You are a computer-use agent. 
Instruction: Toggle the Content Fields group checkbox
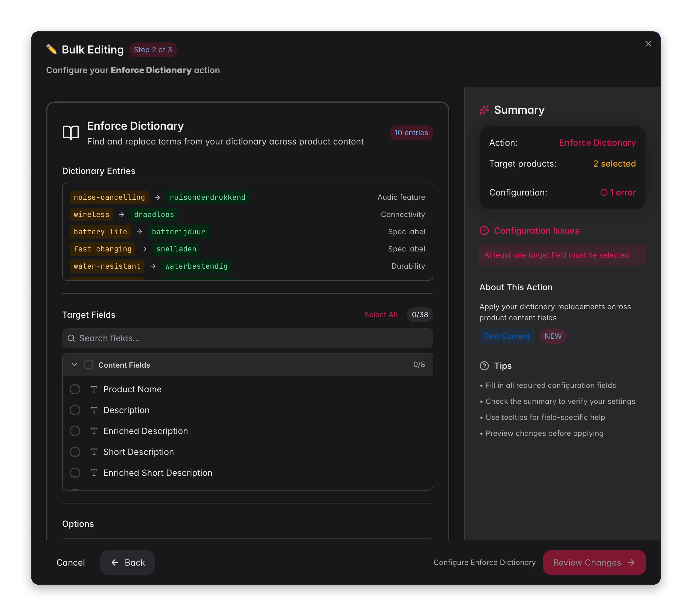coord(88,365)
